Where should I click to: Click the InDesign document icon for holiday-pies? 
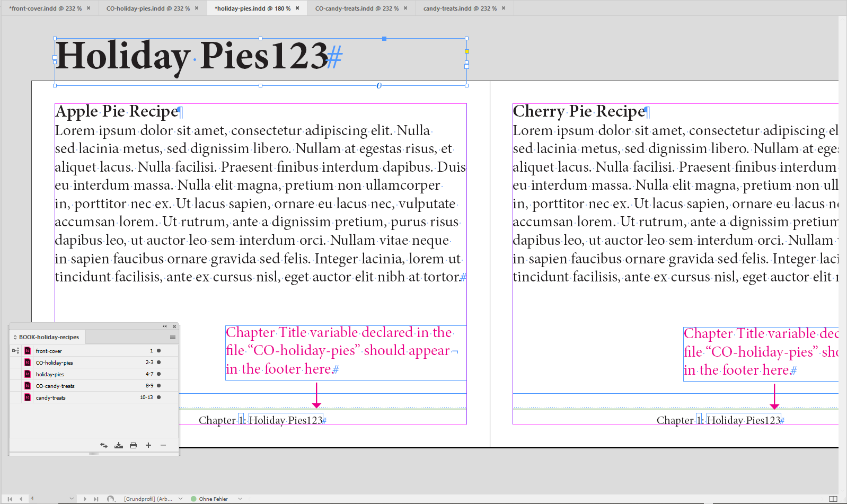28,374
